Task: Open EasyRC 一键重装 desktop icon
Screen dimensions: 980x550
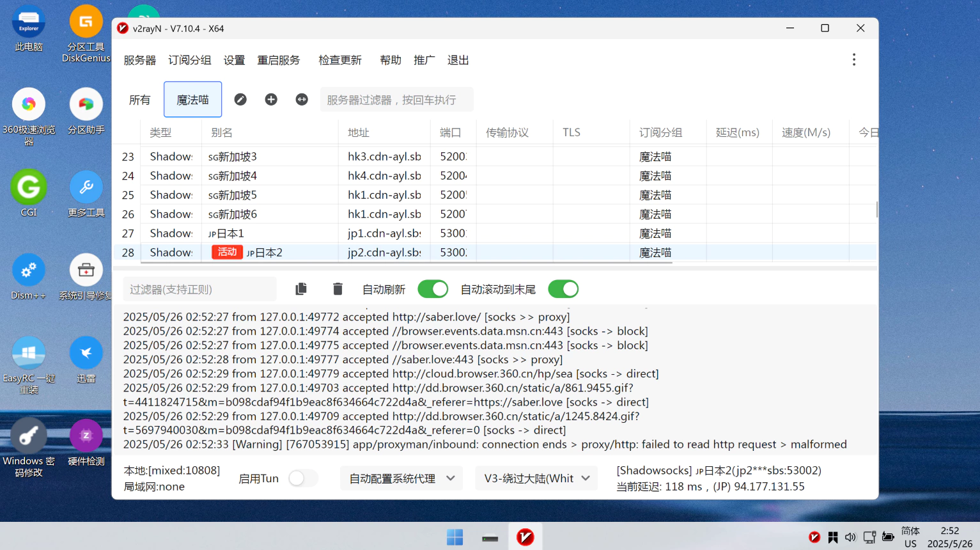Action: [x=29, y=366]
